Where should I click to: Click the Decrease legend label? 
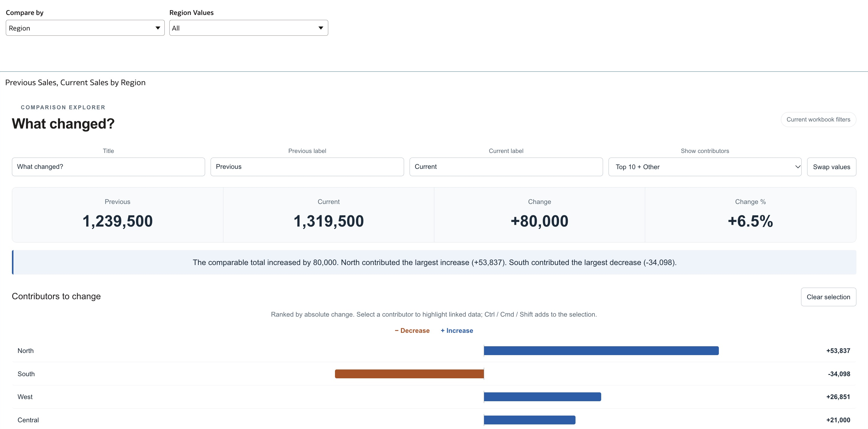point(412,331)
